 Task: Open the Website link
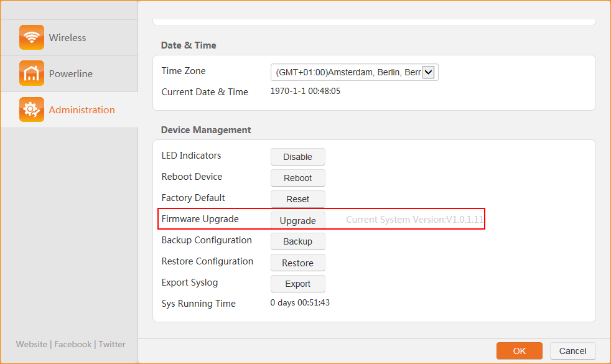click(32, 344)
